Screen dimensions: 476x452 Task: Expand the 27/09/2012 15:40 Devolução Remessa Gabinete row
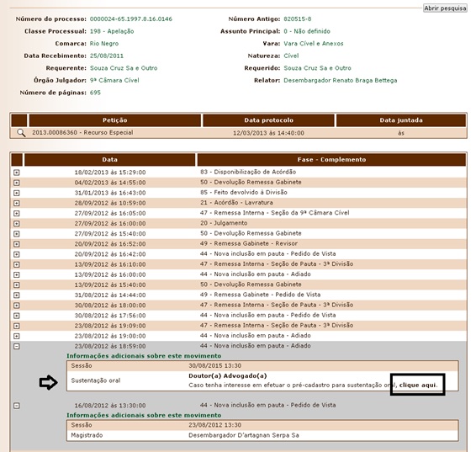17,234
